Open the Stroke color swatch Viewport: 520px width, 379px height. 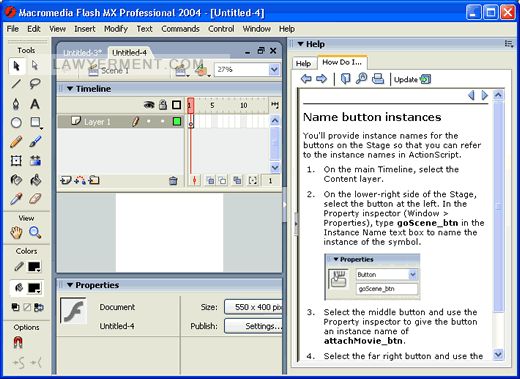(x=34, y=267)
